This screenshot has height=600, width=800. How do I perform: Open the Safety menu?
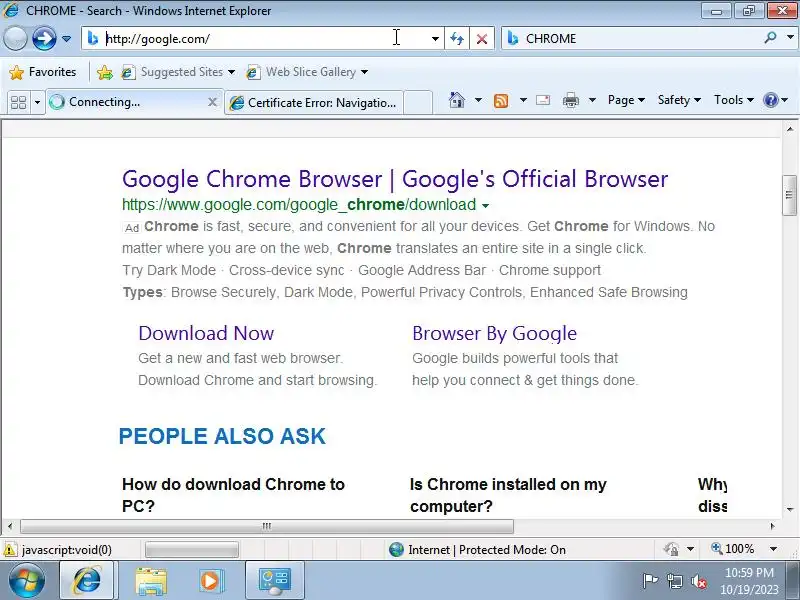(679, 100)
